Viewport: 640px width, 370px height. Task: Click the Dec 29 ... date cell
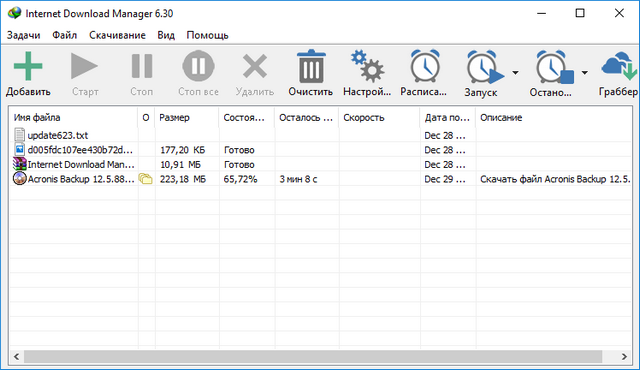(x=444, y=179)
